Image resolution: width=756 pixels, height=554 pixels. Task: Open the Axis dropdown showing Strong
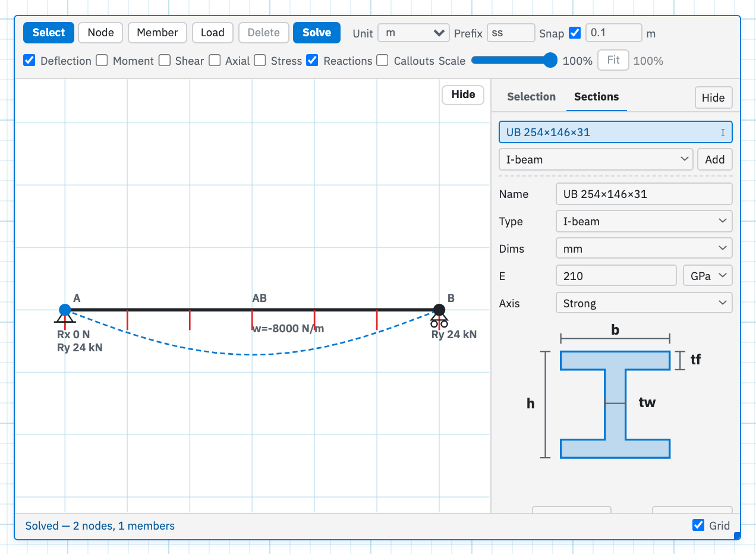(x=644, y=303)
